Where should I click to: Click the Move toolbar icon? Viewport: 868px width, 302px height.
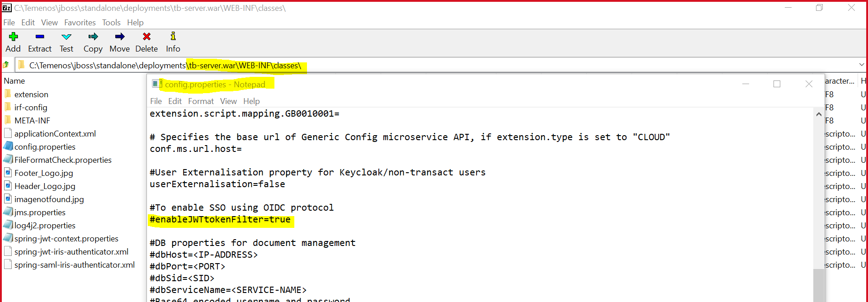[119, 37]
